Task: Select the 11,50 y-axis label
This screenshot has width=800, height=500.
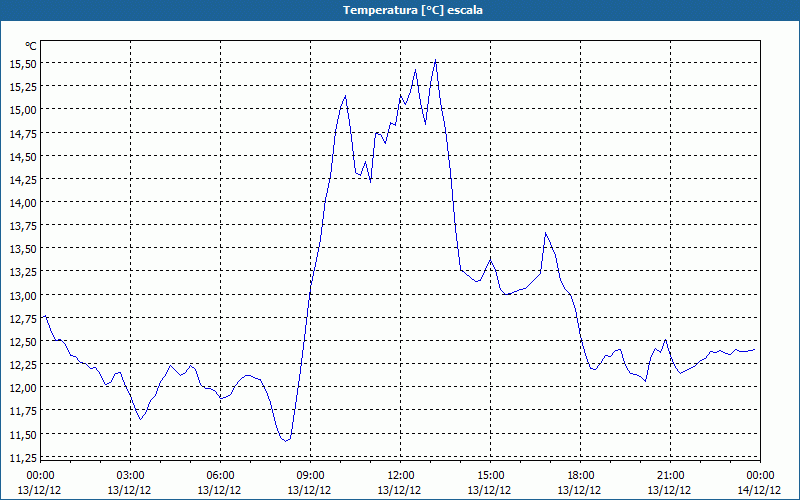Action: (23, 434)
